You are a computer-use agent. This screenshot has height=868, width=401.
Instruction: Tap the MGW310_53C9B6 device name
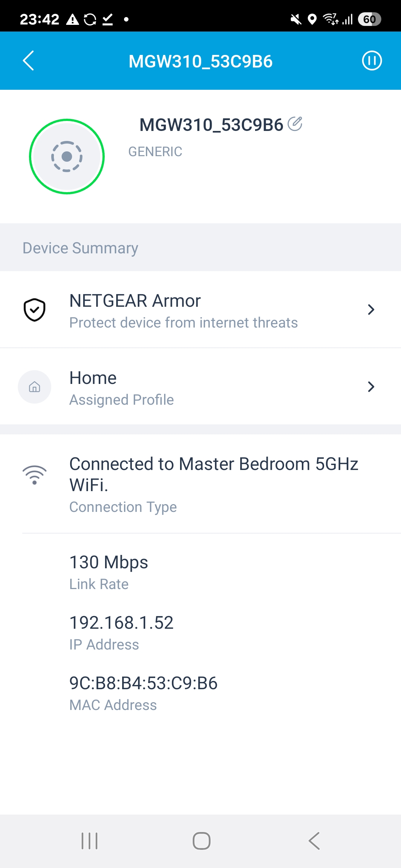[211, 125]
